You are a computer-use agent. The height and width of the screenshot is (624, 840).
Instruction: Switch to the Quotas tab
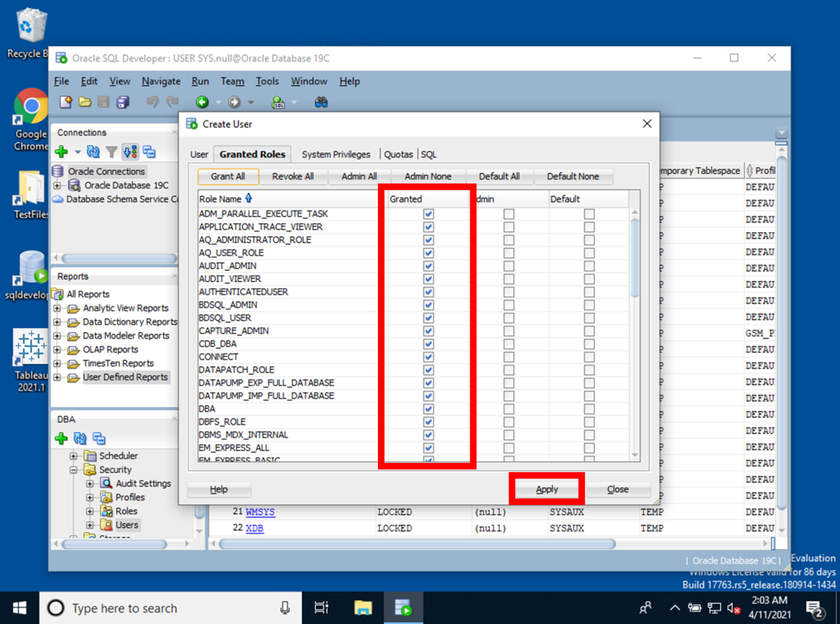click(398, 154)
